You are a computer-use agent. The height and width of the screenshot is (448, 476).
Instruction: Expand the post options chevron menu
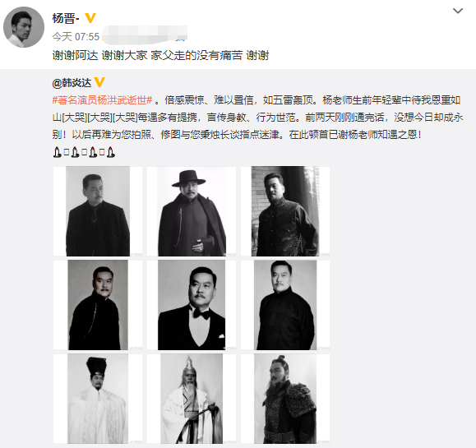(x=458, y=12)
